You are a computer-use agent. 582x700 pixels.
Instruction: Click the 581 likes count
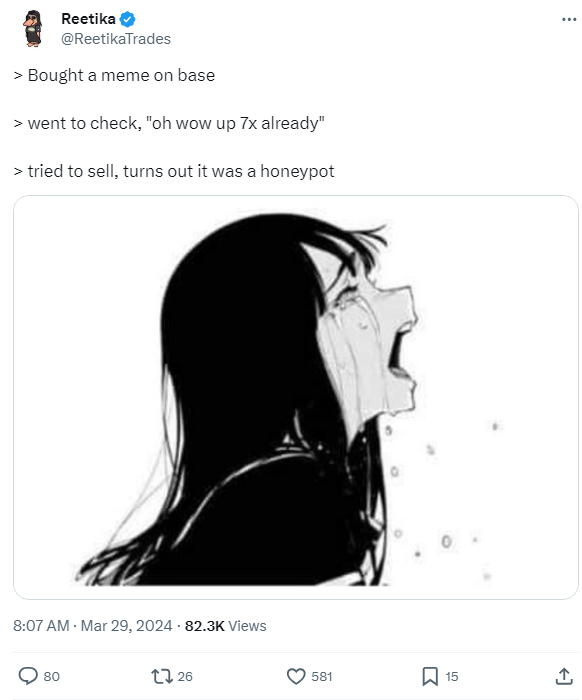[322, 676]
